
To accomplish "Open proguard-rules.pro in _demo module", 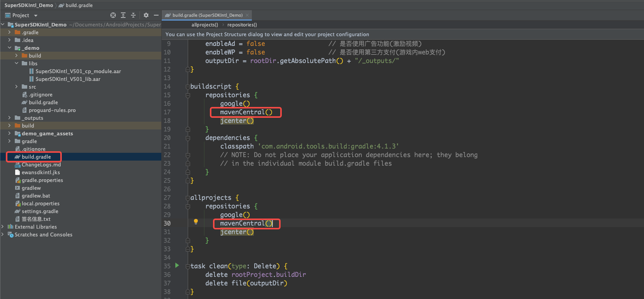I will 52,110.
